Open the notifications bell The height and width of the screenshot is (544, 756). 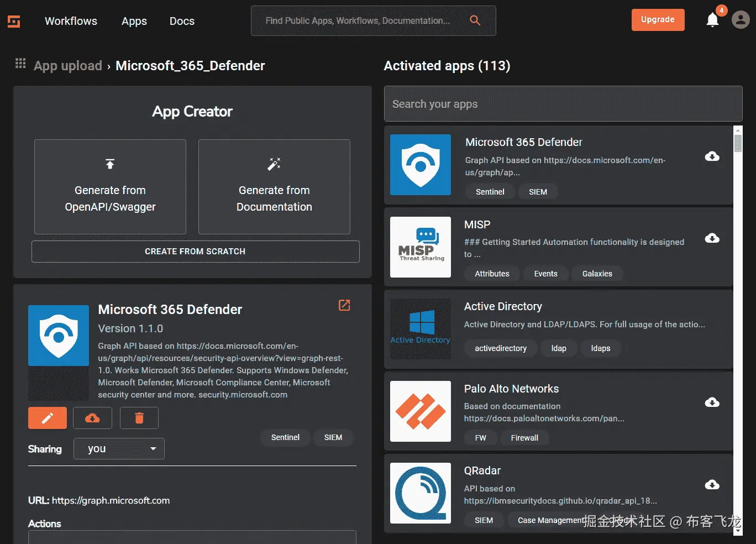point(712,20)
